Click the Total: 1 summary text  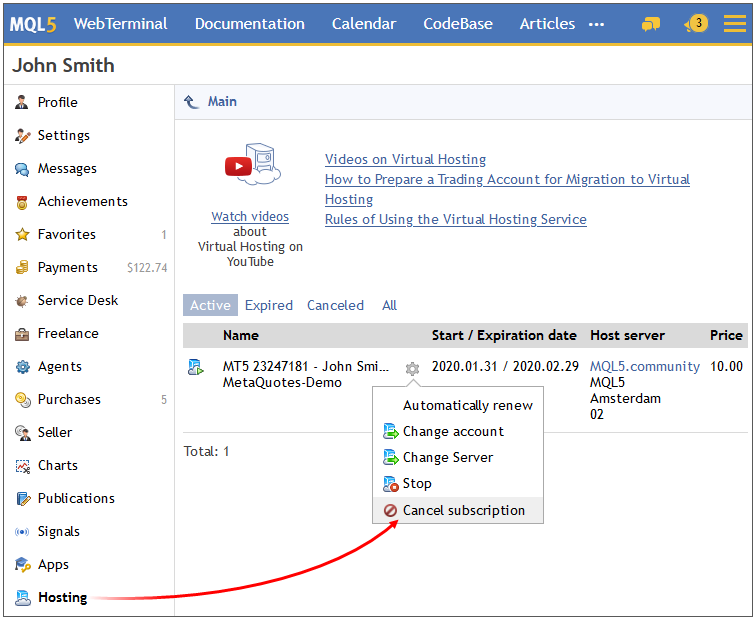click(206, 451)
